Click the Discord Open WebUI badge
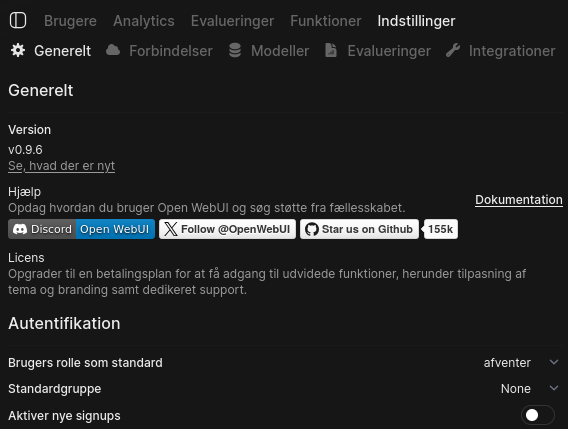This screenshot has height=429, width=568. tap(82, 229)
